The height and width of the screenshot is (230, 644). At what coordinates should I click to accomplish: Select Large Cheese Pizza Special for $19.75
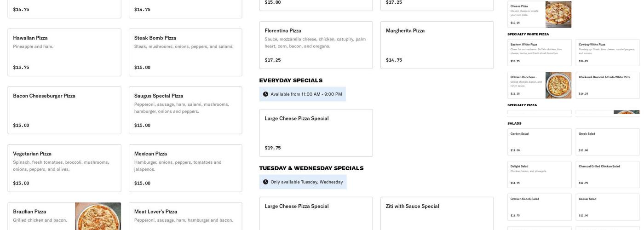tap(316, 133)
